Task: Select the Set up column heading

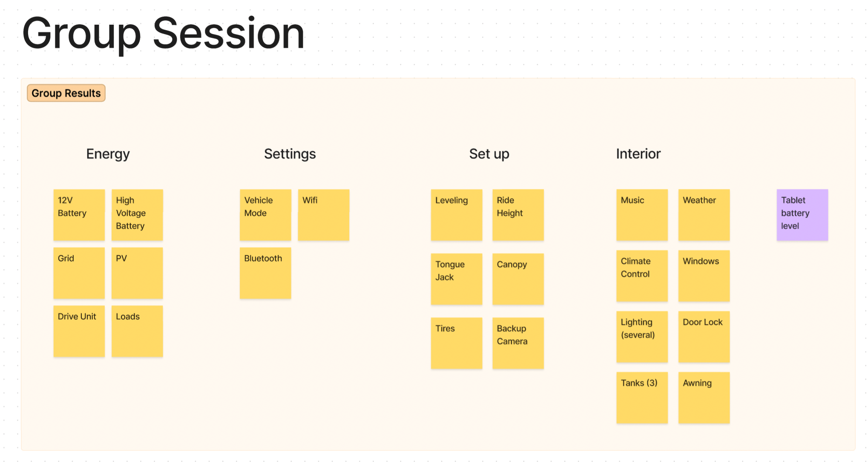Action: 489,154
